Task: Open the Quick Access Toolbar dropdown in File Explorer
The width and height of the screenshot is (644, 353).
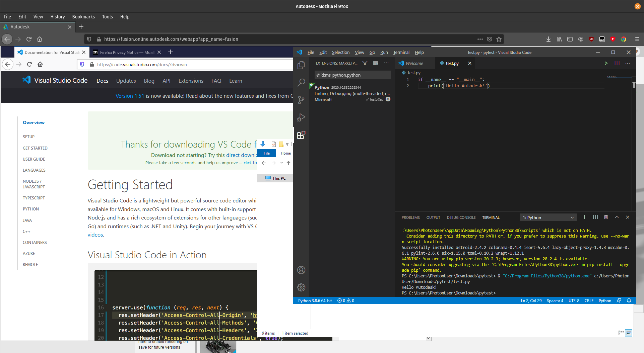Action: (287, 144)
